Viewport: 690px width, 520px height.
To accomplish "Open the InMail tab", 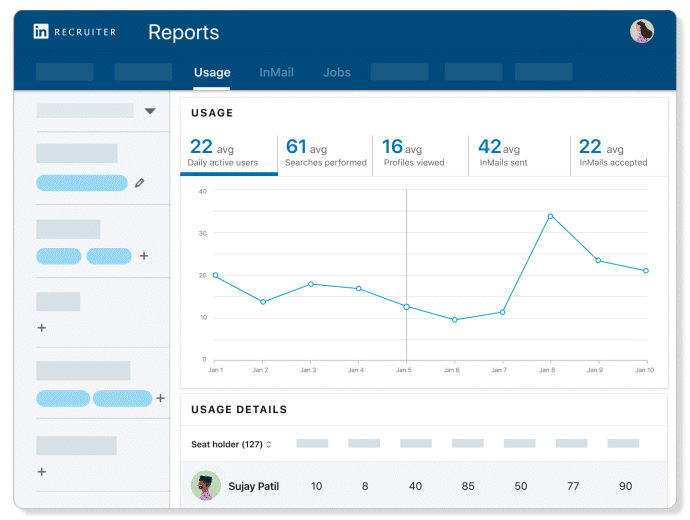I will click(x=276, y=72).
